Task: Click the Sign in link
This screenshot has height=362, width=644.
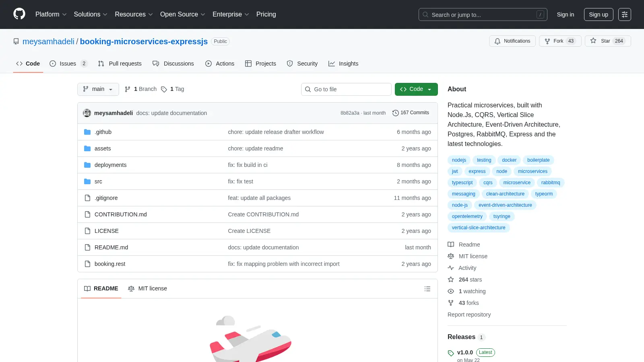Action: point(566,14)
